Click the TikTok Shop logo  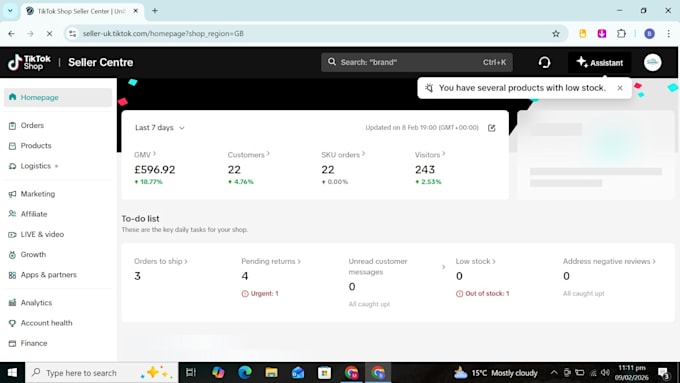tap(29, 62)
